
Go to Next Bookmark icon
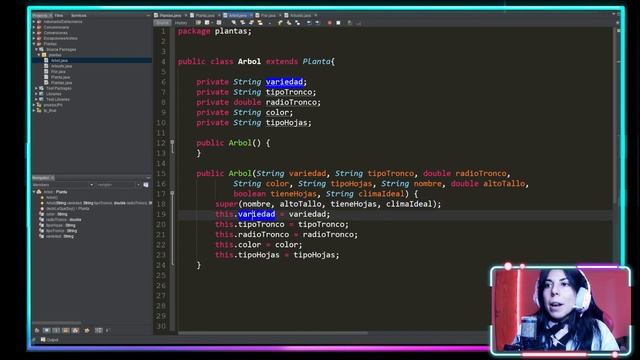pyautogui.click(x=289, y=23)
